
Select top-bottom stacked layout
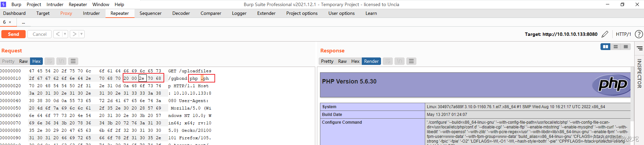point(616,47)
